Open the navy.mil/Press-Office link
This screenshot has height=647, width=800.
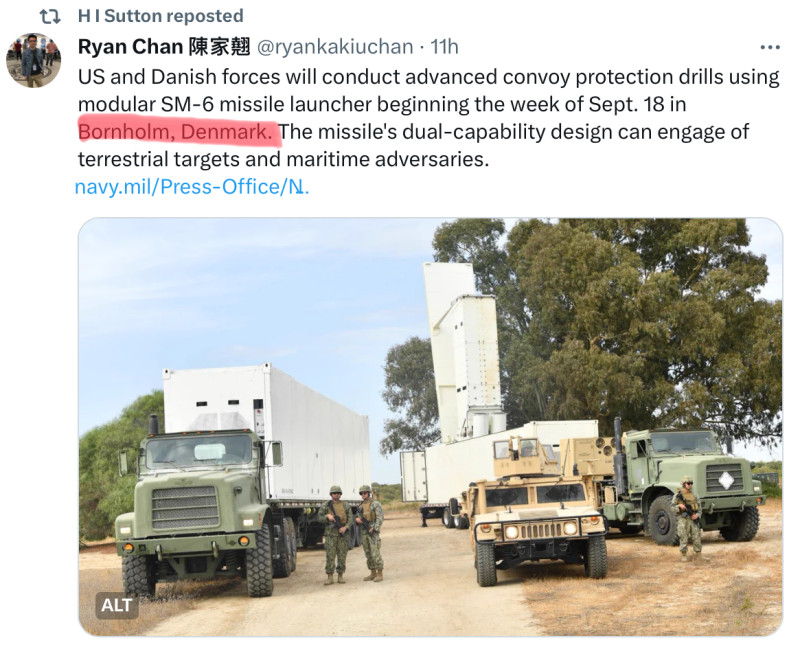[x=192, y=187]
